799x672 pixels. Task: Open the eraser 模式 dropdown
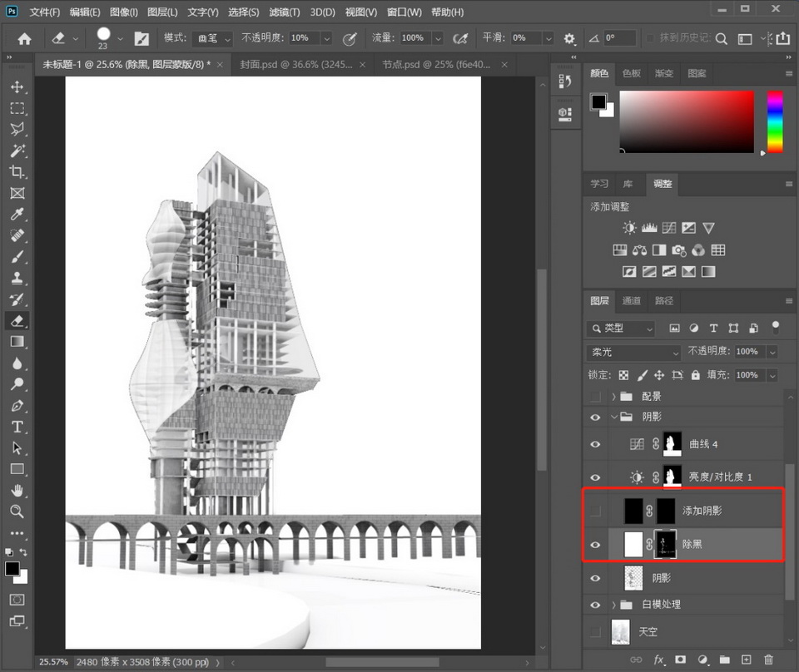point(212,38)
